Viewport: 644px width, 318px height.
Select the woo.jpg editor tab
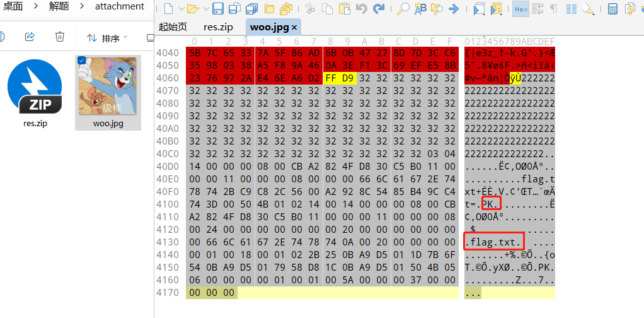(x=268, y=28)
